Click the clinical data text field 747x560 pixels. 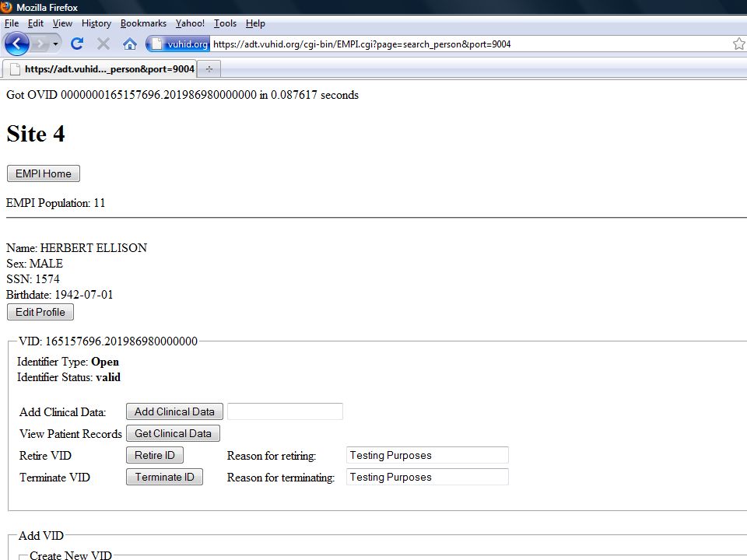(x=285, y=411)
